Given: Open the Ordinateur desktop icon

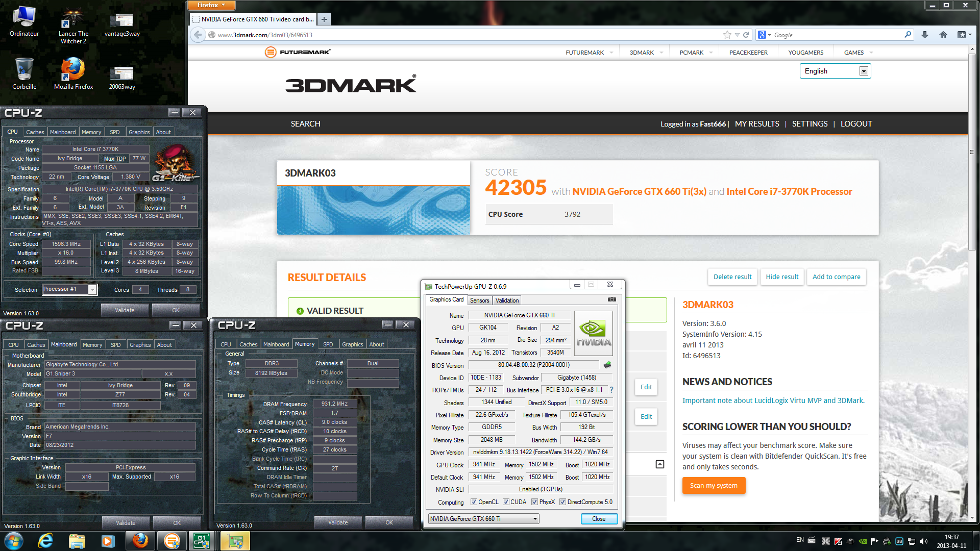Looking at the screenshot, I should pyautogui.click(x=24, y=22).
